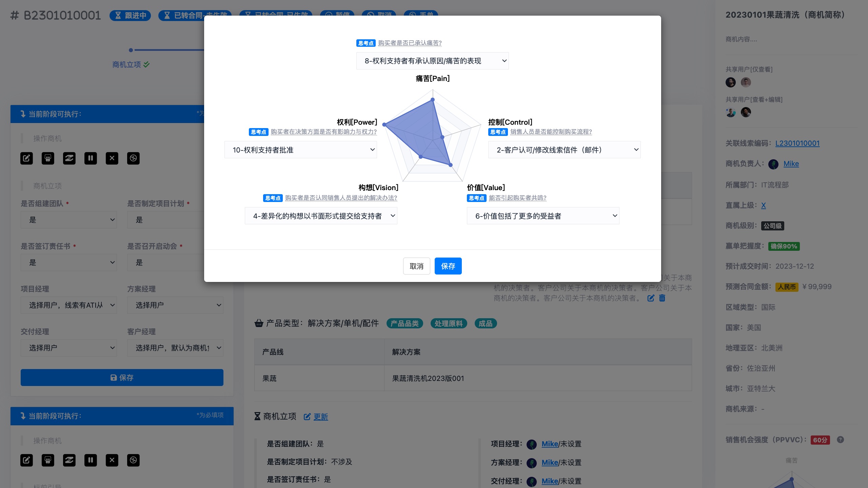Click the pause icon in 操作商机 row
Viewport: 868px width, 488px height.
(91, 158)
